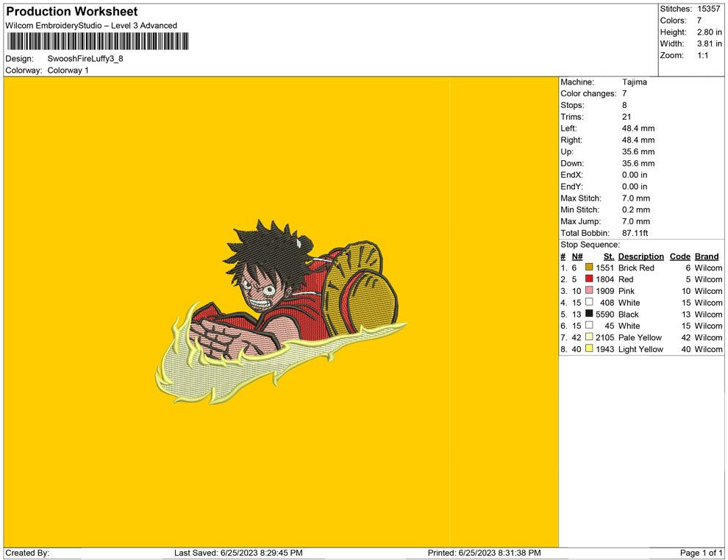Click the 'Description' column header

(x=641, y=256)
